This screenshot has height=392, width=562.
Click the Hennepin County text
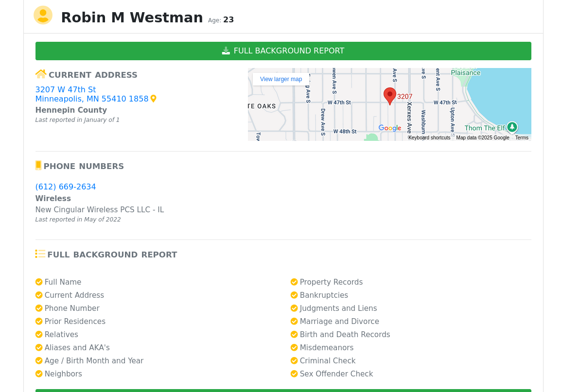[x=71, y=110]
